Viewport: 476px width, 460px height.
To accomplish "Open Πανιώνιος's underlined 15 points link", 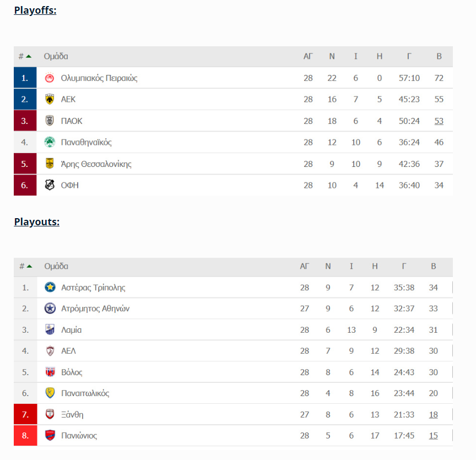I will point(434,436).
